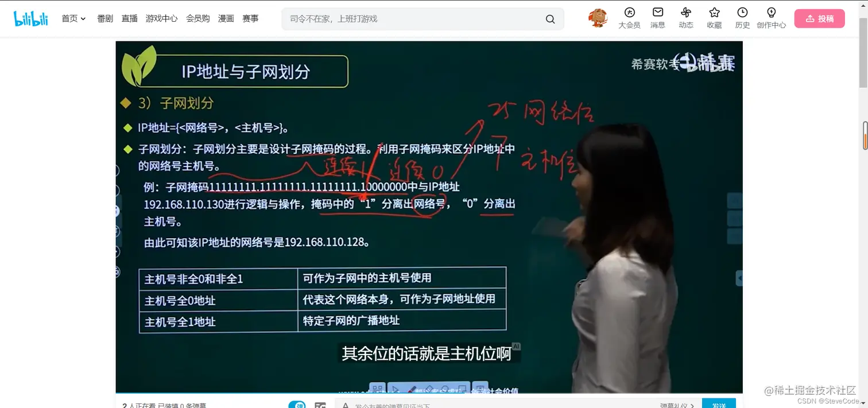Open the 游戏中心 menu item

(161, 18)
